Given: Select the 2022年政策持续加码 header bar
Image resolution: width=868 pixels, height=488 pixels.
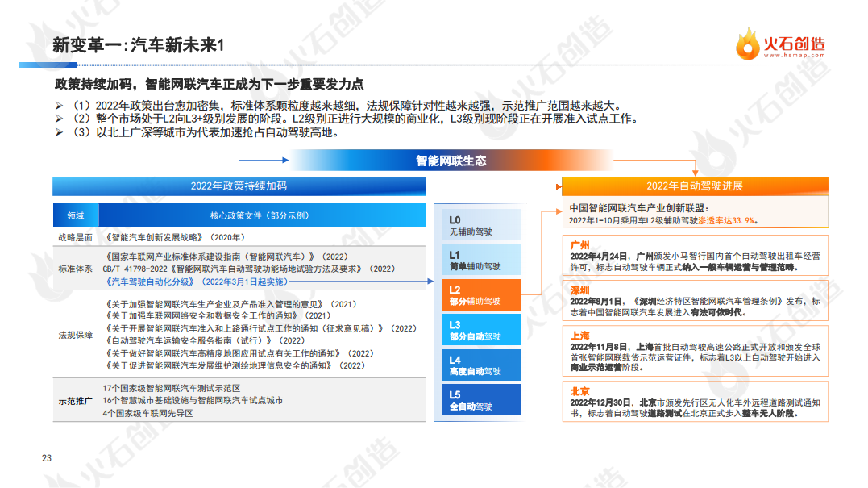Looking at the screenshot, I should coord(239,186).
